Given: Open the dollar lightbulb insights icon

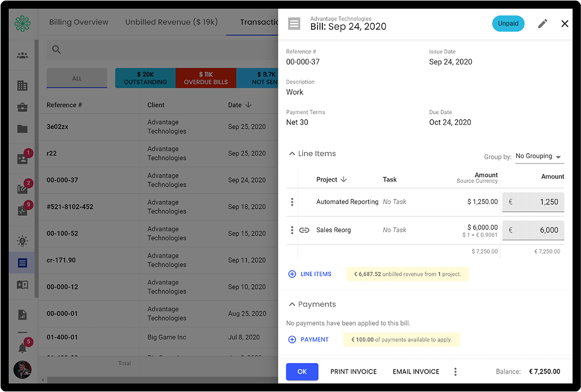Looking at the screenshot, I should coord(21,240).
